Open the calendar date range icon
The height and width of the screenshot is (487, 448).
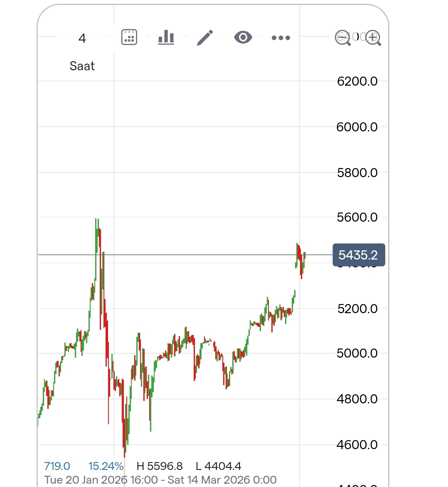click(x=129, y=37)
